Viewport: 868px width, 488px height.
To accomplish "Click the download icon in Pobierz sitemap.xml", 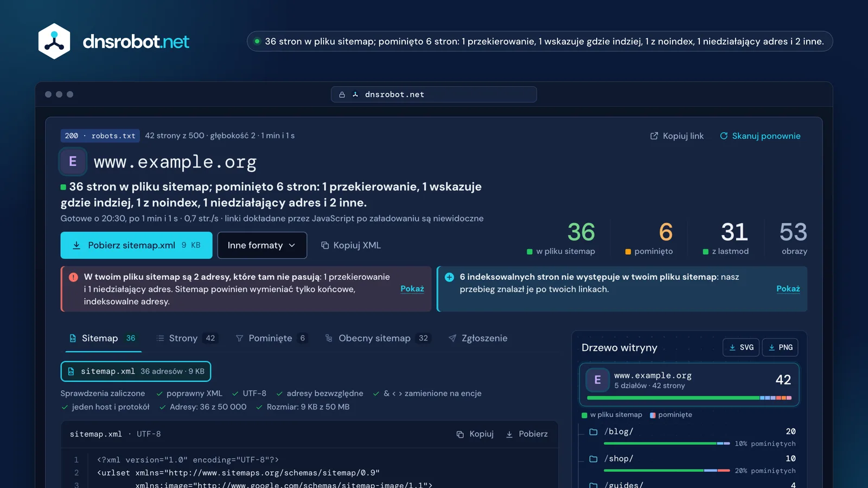I will [x=76, y=245].
